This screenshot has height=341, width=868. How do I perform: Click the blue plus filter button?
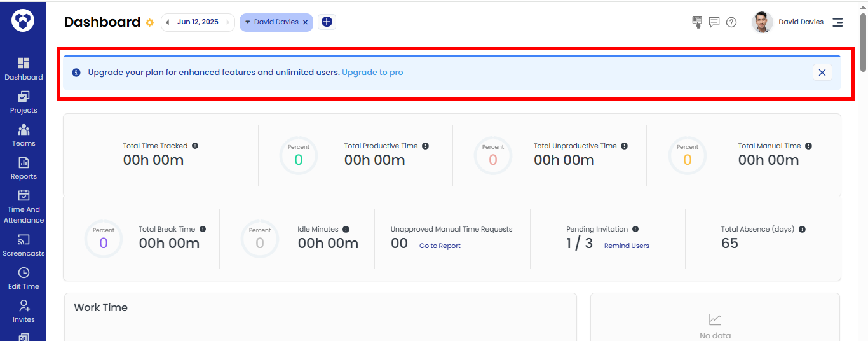[x=327, y=22]
